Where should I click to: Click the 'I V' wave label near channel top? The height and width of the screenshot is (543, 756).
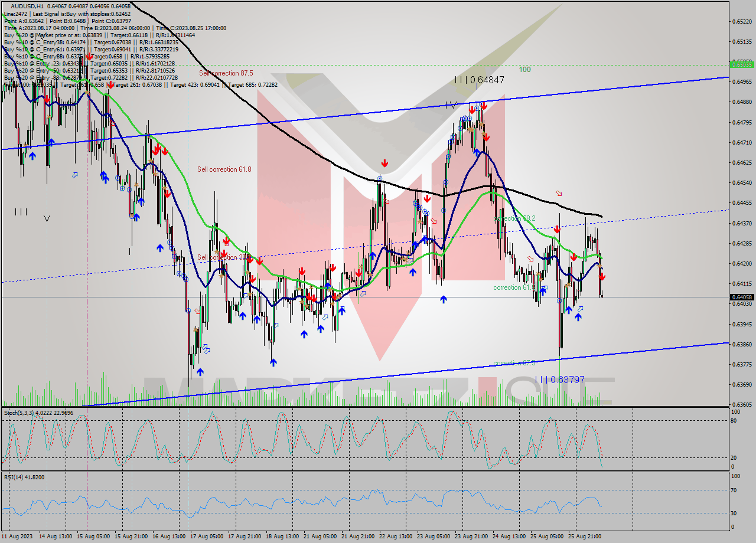point(451,105)
